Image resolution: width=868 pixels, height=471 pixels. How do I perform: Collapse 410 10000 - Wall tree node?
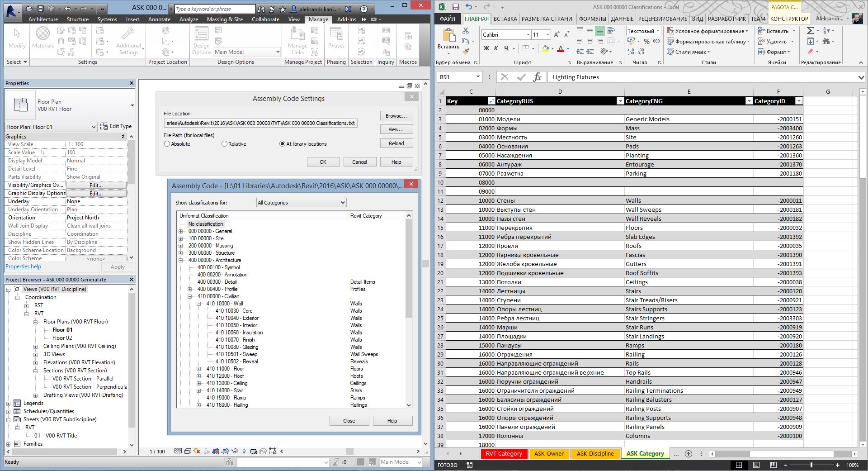tap(198, 304)
